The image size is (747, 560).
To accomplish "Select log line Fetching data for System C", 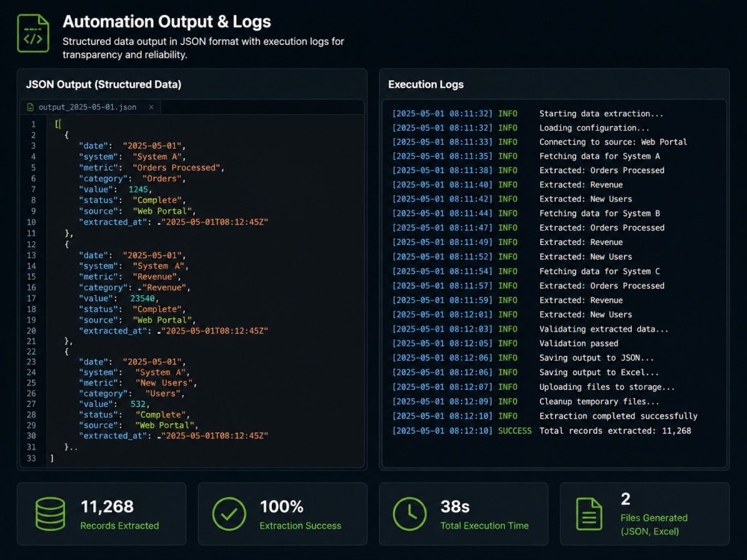I will pos(526,272).
